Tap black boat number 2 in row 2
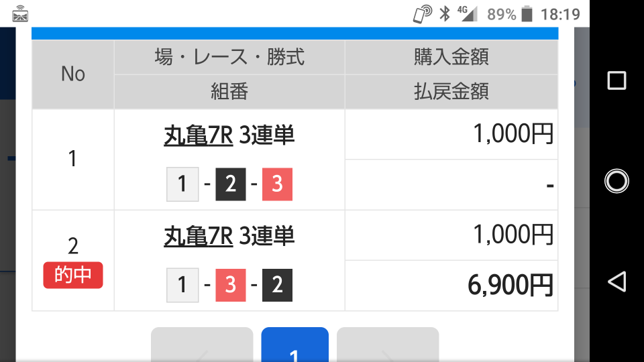The height and width of the screenshot is (362, 644). point(277,285)
